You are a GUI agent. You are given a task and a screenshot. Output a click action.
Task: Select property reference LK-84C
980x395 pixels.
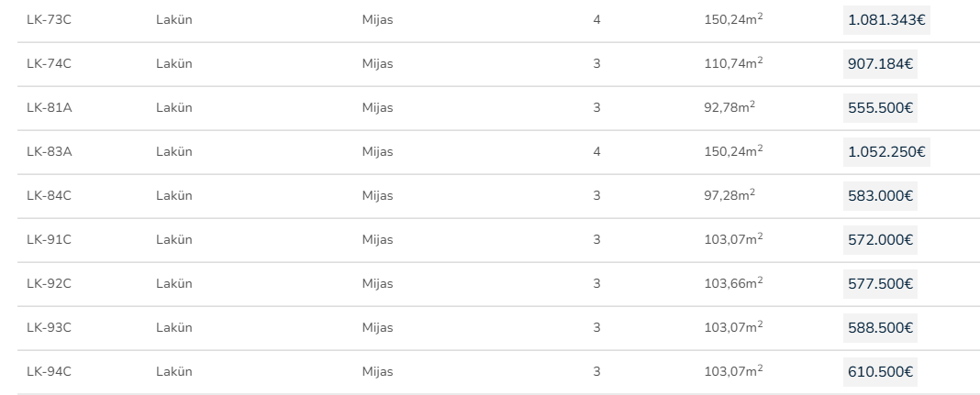tap(49, 195)
